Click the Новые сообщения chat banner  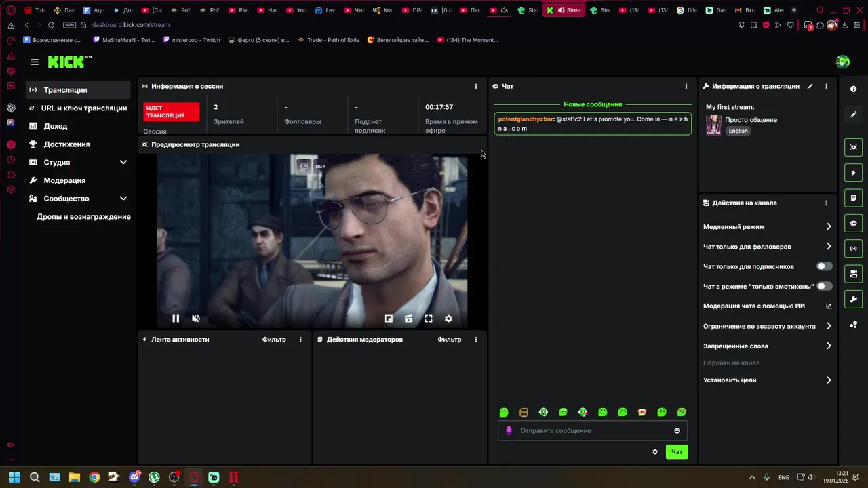point(593,105)
